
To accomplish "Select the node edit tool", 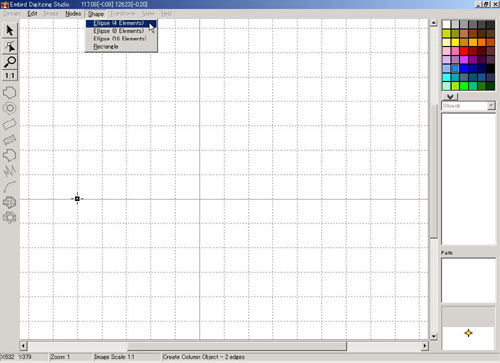I will 10,46.
